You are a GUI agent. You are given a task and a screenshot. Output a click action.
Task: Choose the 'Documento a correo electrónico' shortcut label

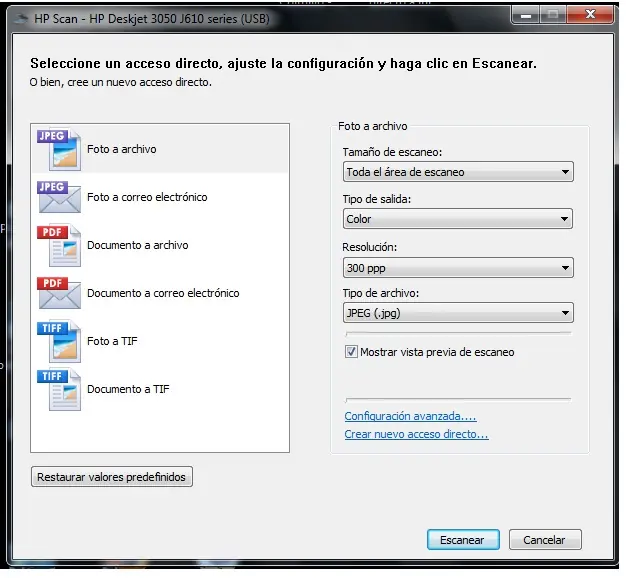pyautogui.click(x=163, y=293)
